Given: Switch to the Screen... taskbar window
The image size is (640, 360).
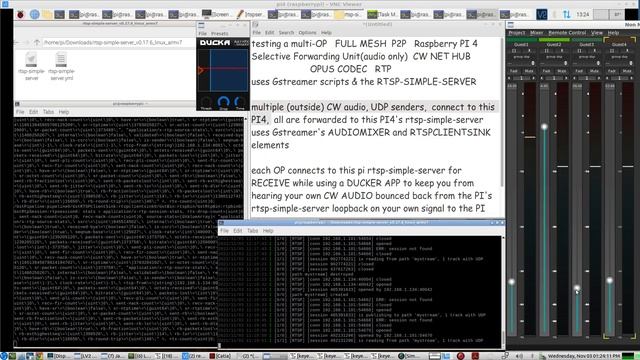Looking at the screenshot, I should [x=217, y=14].
